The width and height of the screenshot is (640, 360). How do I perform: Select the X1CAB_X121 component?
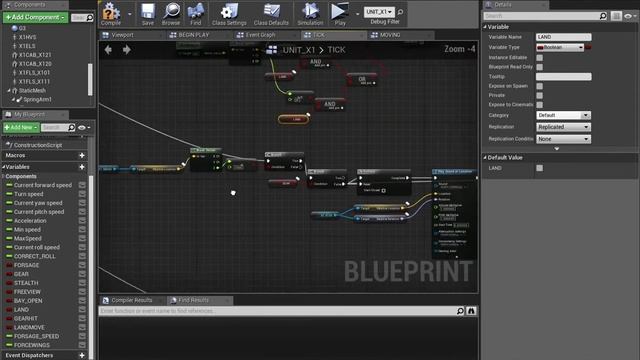click(35, 55)
